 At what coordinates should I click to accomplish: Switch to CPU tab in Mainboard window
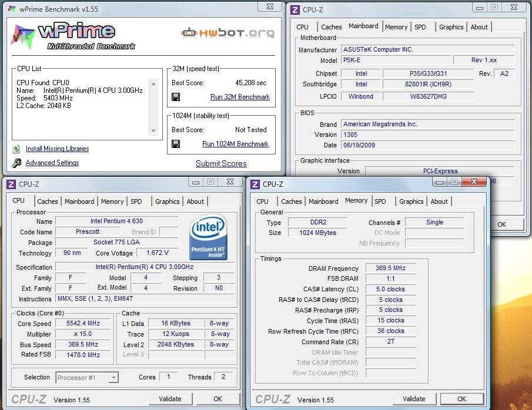coord(302,27)
